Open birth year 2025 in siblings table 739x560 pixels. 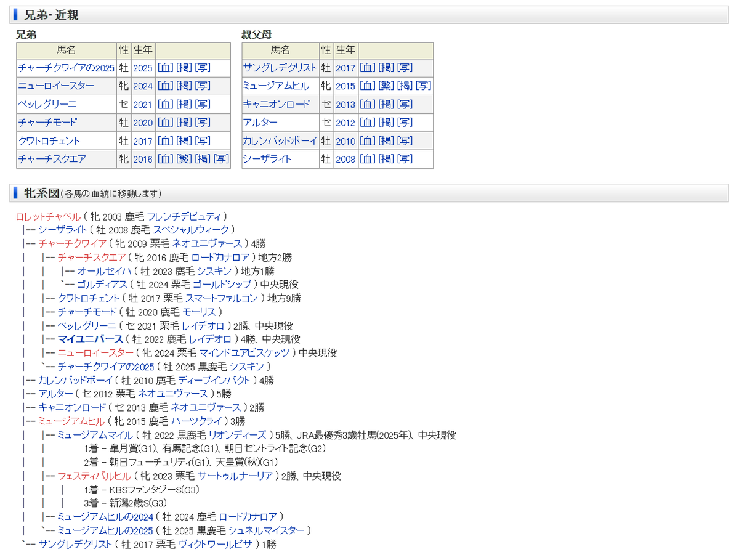pyautogui.click(x=143, y=68)
